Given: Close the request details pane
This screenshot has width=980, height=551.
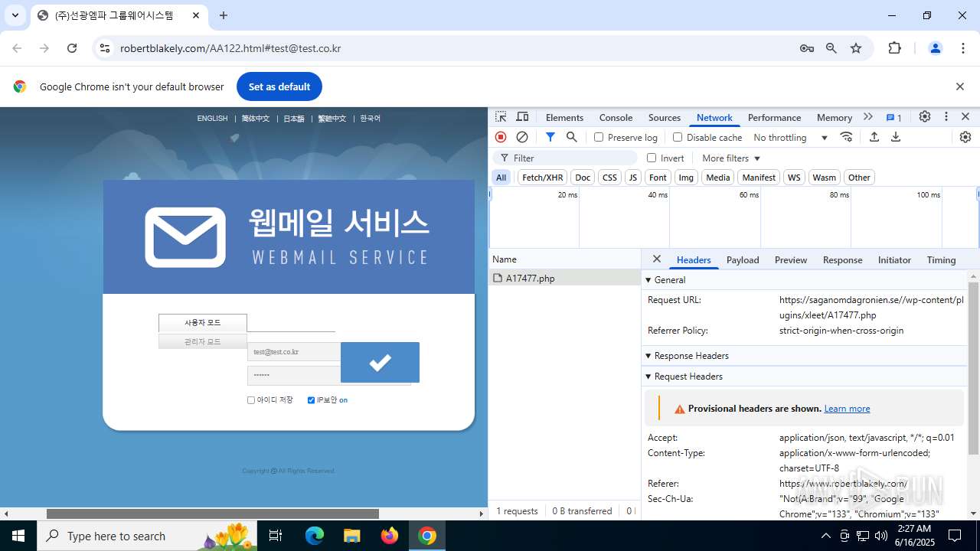Looking at the screenshot, I should [x=656, y=259].
